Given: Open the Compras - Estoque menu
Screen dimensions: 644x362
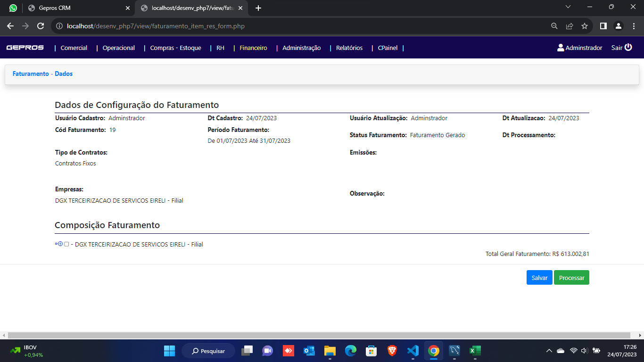Looking at the screenshot, I should (175, 48).
